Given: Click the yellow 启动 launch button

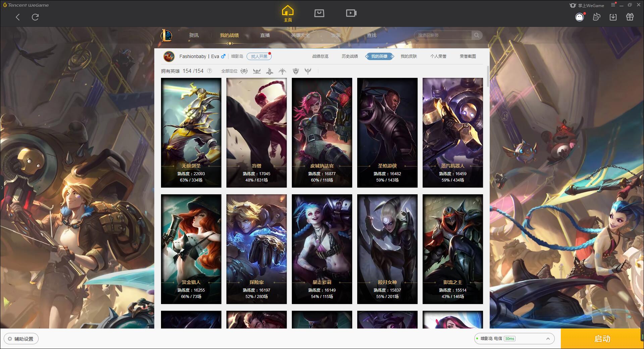Looking at the screenshot, I should (602, 339).
